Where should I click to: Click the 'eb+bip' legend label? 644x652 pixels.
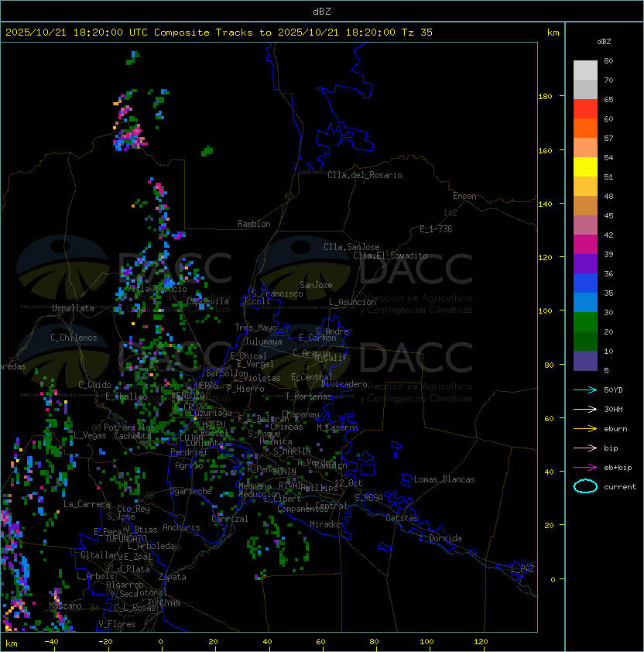point(618,468)
